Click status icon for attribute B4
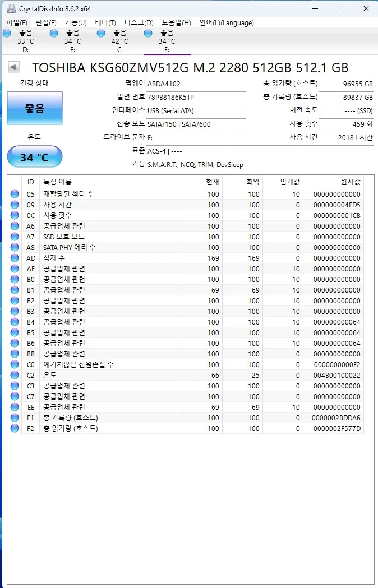Image resolution: width=378 pixels, height=588 pixels. point(15,322)
